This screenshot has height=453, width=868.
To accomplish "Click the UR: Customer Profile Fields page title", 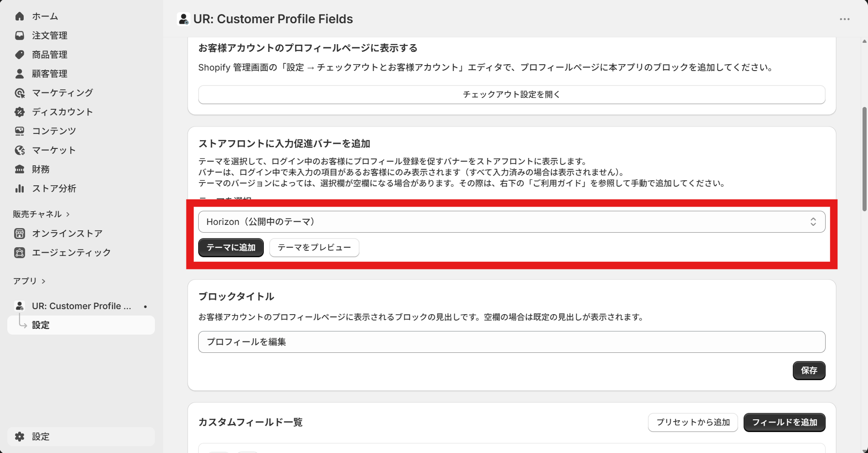I will coord(273,19).
